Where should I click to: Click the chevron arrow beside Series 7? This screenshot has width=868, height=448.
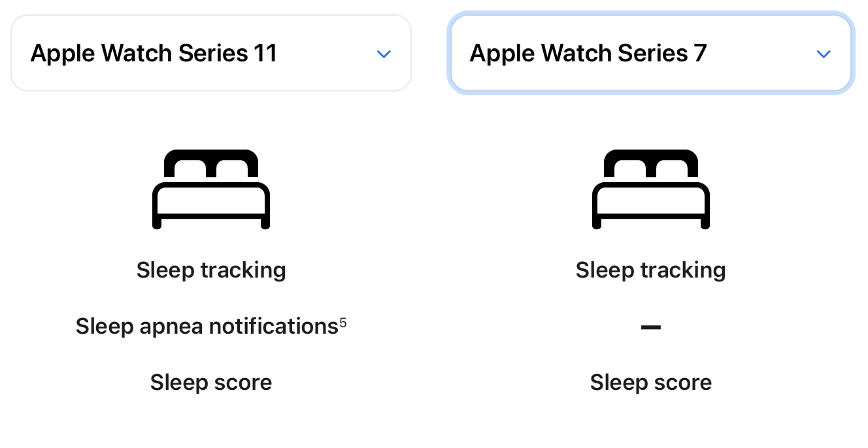coord(824,54)
